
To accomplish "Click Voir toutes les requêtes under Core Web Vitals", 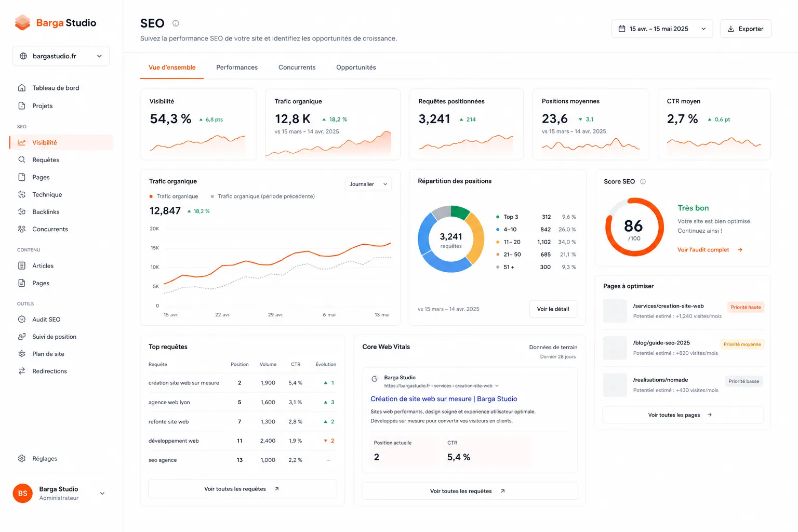I will click(470, 491).
